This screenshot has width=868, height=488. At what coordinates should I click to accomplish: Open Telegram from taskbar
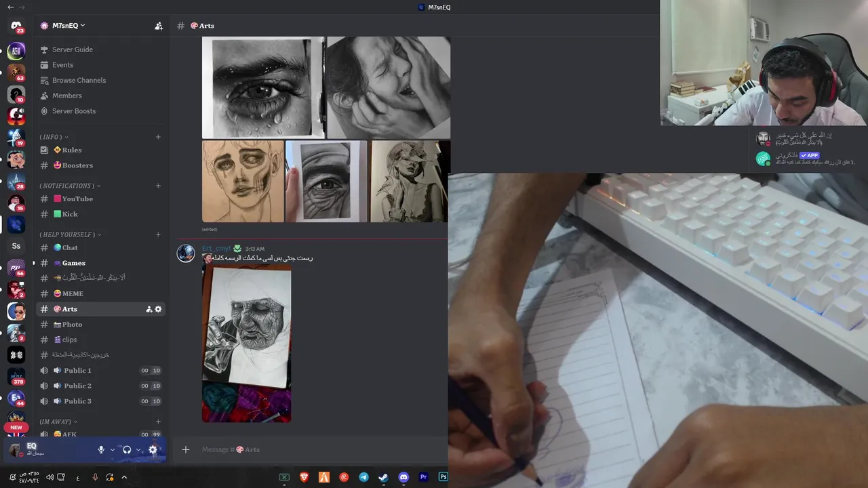tap(364, 477)
